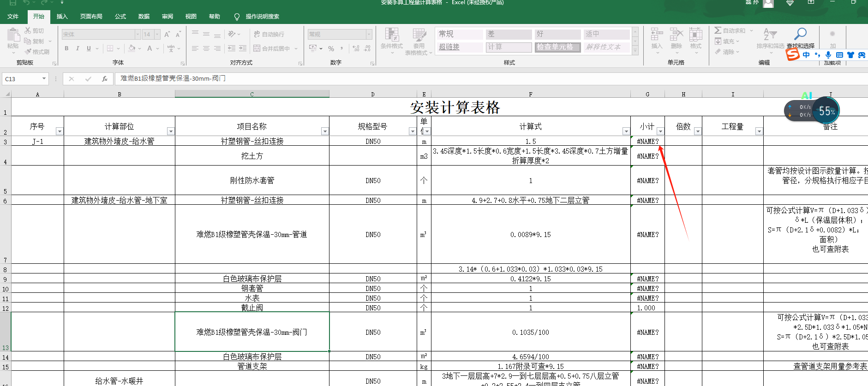Open the Font name dropdown

point(138,34)
